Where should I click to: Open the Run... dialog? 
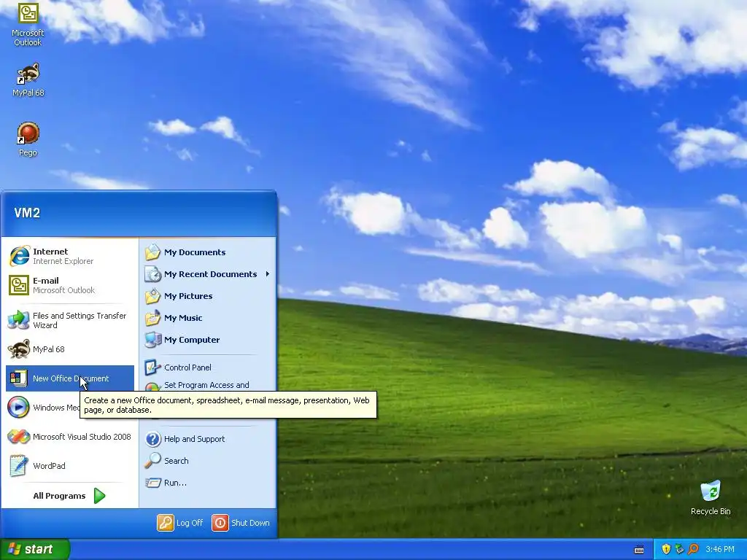coord(207,483)
